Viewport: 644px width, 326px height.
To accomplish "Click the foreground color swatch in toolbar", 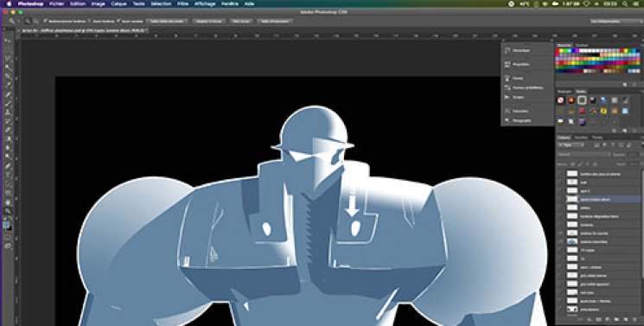I will point(6,226).
